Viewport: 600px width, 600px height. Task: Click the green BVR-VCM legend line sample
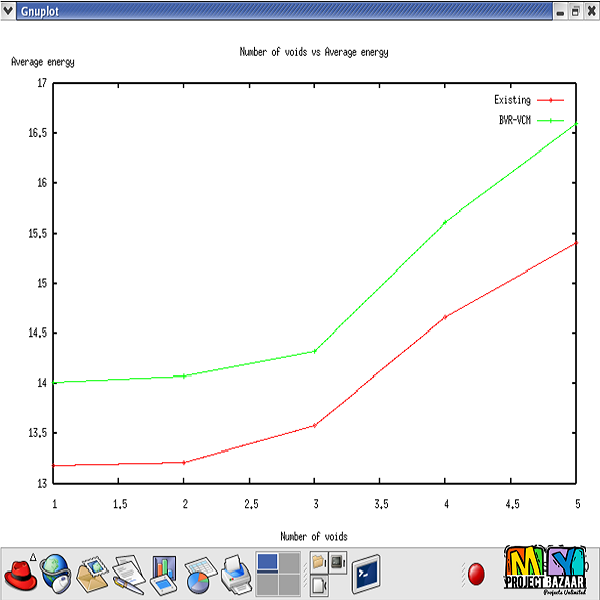pyautogui.click(x=551, y=120)
